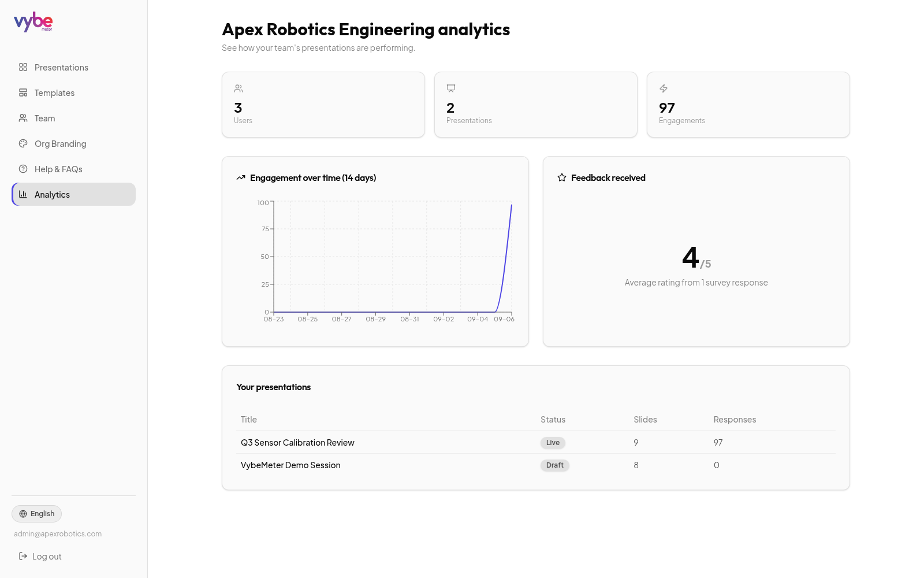
Task: Click the 'Your presentations' heading
Action: 274,387
